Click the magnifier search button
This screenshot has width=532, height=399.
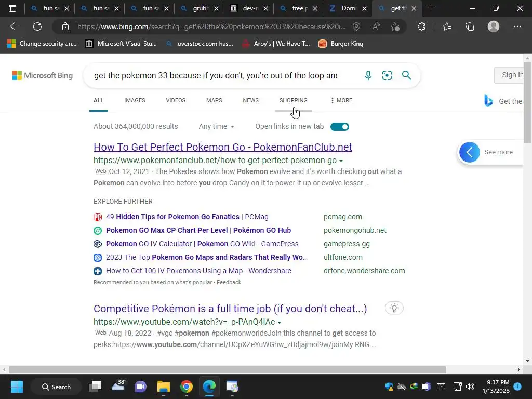click(406, 75)
